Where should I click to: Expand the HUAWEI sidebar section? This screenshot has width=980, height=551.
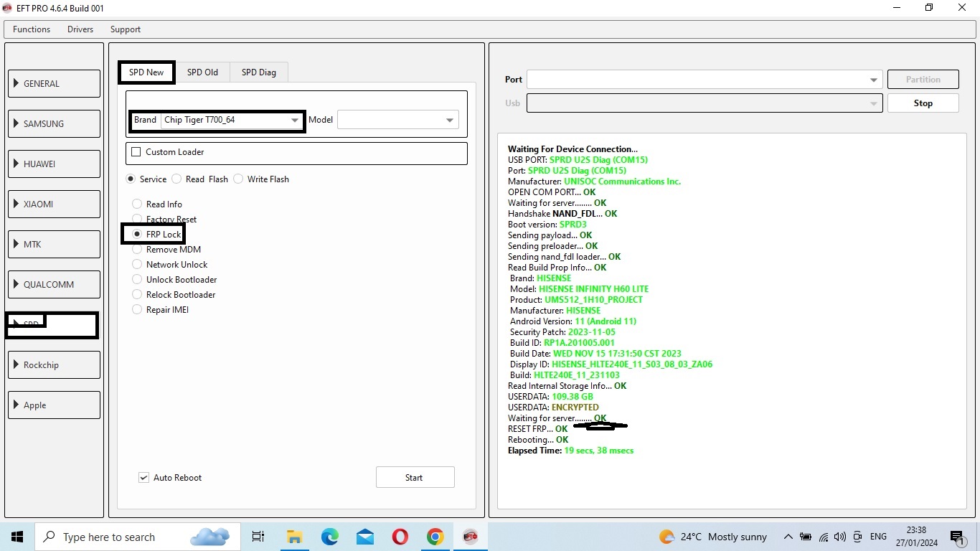(x=54, y=164)
